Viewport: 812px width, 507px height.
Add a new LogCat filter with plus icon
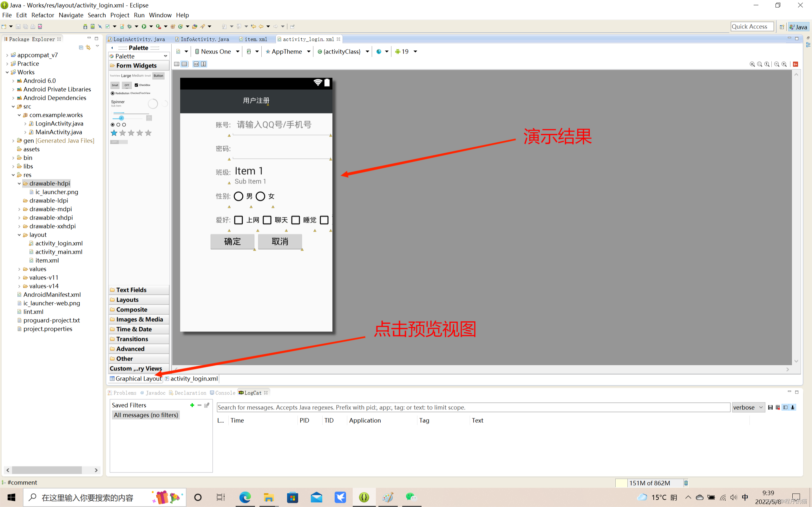tap(192, 405)
